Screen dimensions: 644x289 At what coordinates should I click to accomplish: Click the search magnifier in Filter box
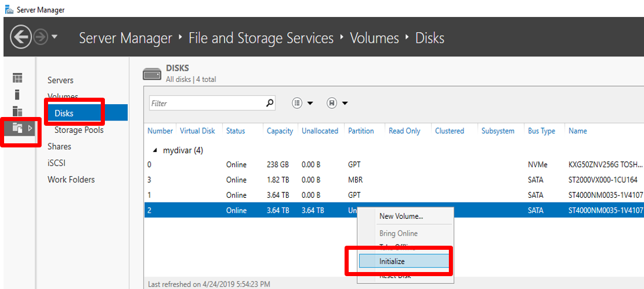click(270, 103)
